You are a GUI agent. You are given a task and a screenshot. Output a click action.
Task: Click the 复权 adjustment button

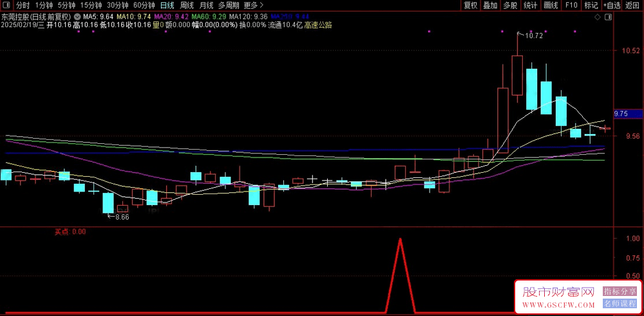pos(471,5)
